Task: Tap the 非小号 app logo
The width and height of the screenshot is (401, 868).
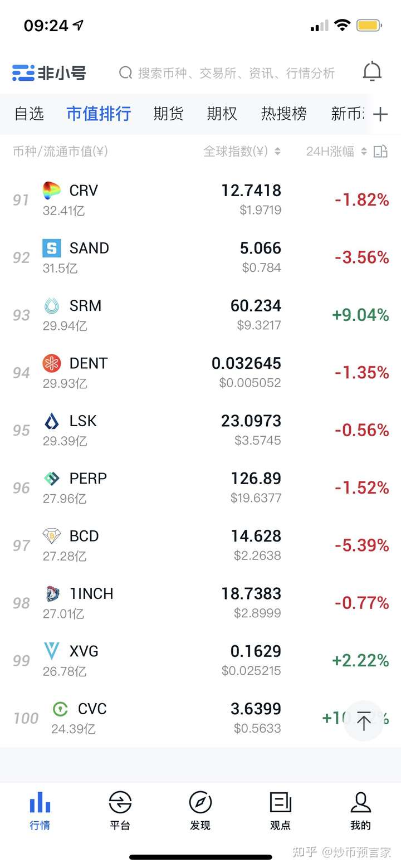Action: point(50,73)
